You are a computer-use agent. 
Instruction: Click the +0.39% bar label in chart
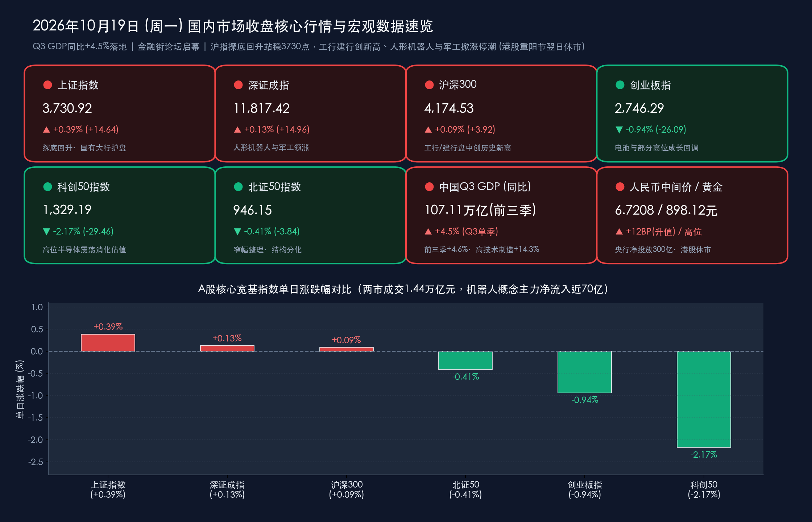tap(108, 327)
